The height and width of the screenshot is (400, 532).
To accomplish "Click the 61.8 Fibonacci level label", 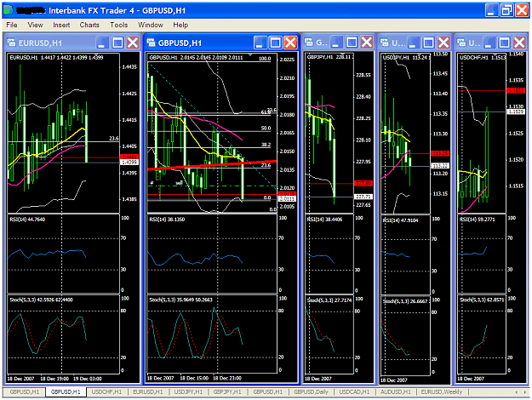I will [266, 112].
